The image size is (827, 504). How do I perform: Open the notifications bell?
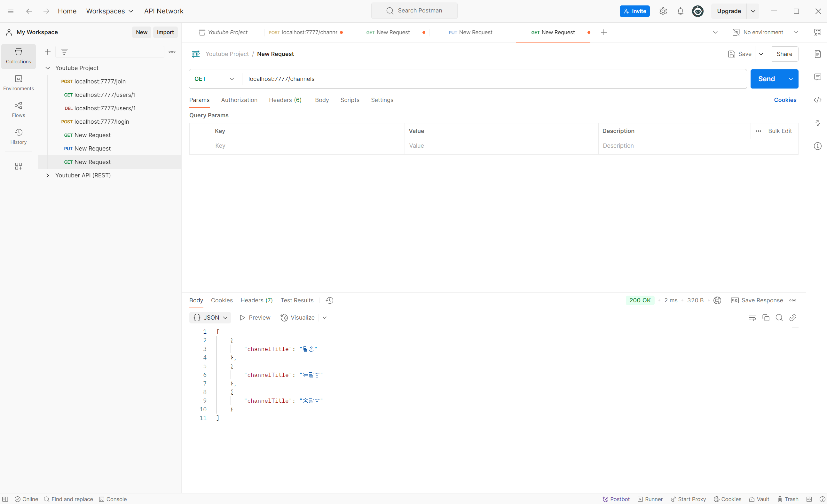tap(680, 11)
